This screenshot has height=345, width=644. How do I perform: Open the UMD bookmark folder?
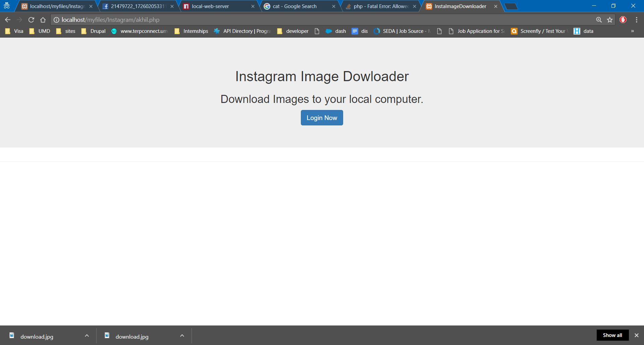click(40, 31)
